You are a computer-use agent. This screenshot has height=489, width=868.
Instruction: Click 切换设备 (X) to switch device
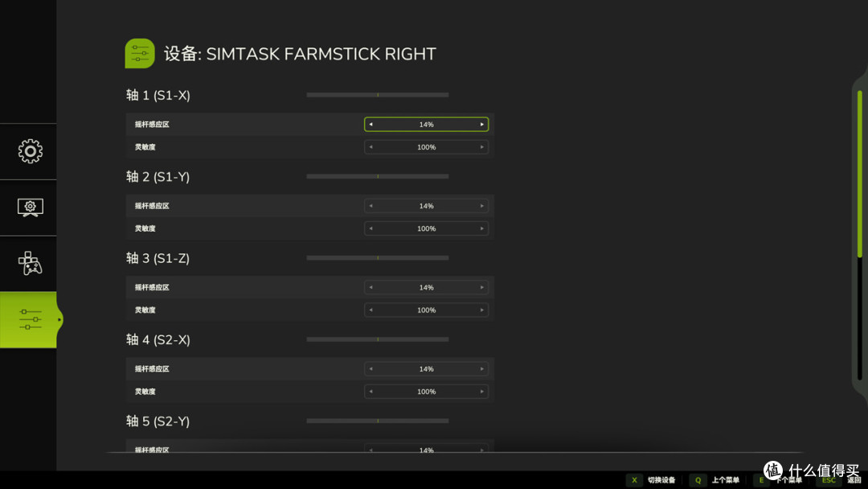click(651, 480)
